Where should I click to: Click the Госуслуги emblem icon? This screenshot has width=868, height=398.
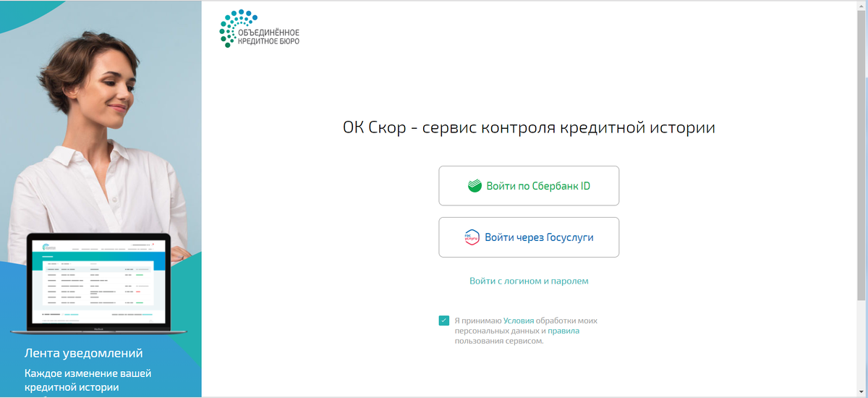click(x=472, y=237)
